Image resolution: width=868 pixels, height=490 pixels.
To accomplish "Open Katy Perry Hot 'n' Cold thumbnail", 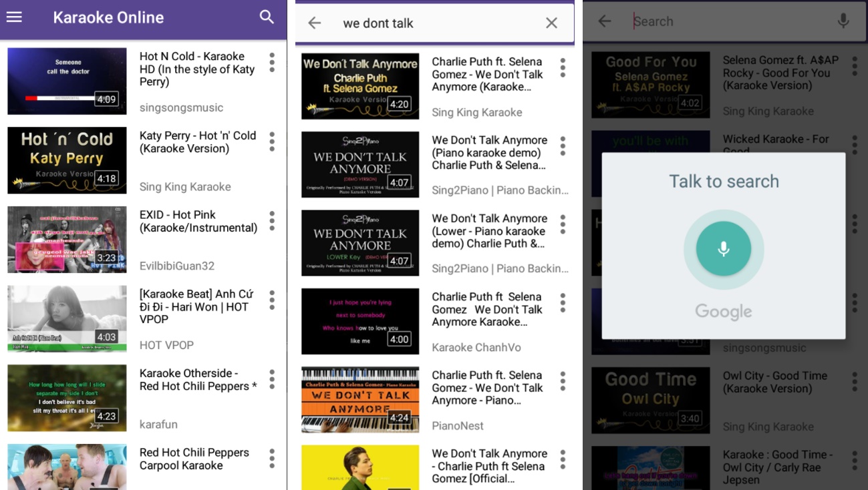I will (67, 160).
